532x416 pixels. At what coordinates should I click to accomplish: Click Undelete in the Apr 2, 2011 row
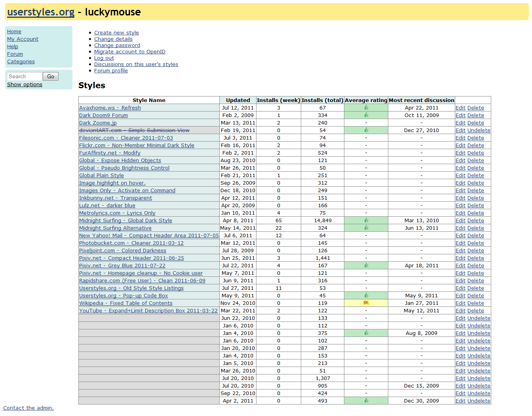[x=479, y=401]
